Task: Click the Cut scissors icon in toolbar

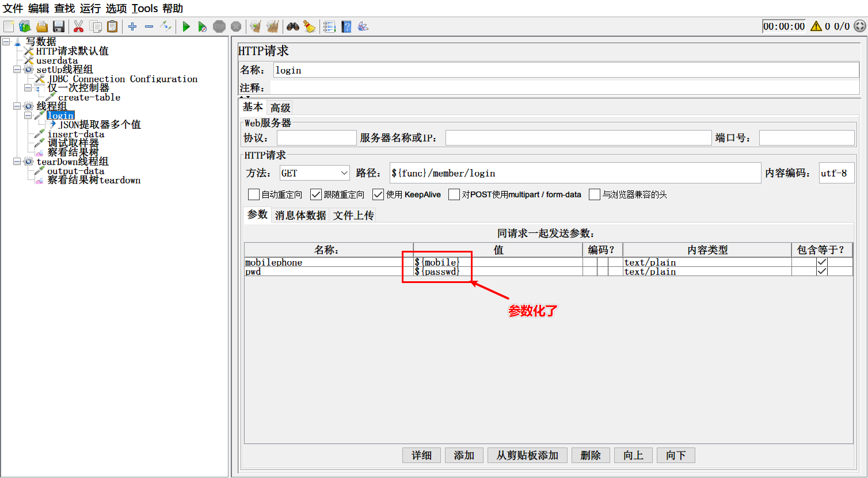Action: [x=79, y=26]
